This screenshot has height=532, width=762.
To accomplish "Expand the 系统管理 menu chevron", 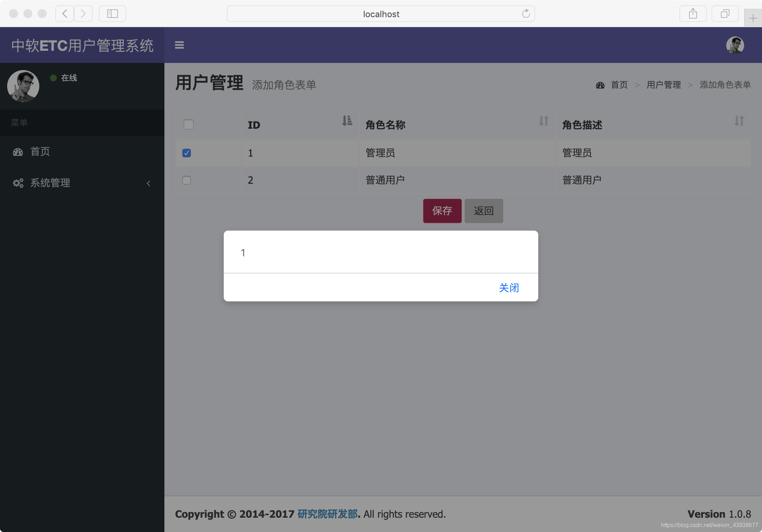I will click(148, 183).
